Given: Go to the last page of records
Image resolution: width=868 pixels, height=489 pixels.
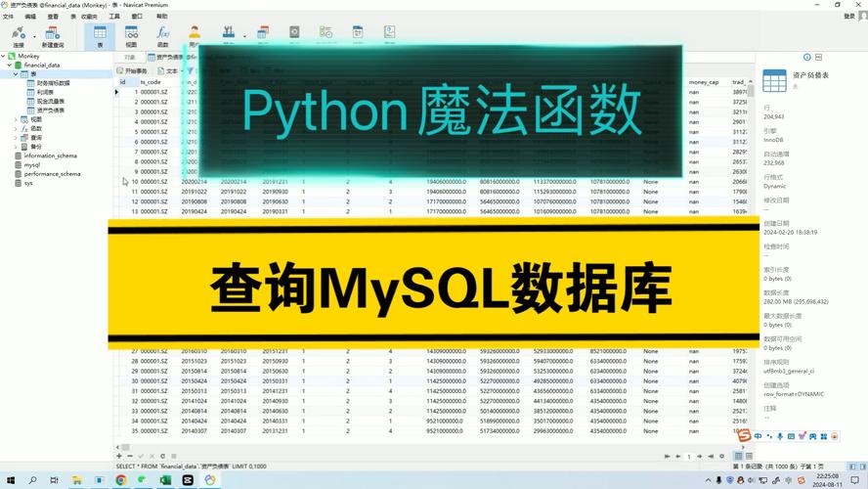Looking at the screenshot, I should pos(711,457).
